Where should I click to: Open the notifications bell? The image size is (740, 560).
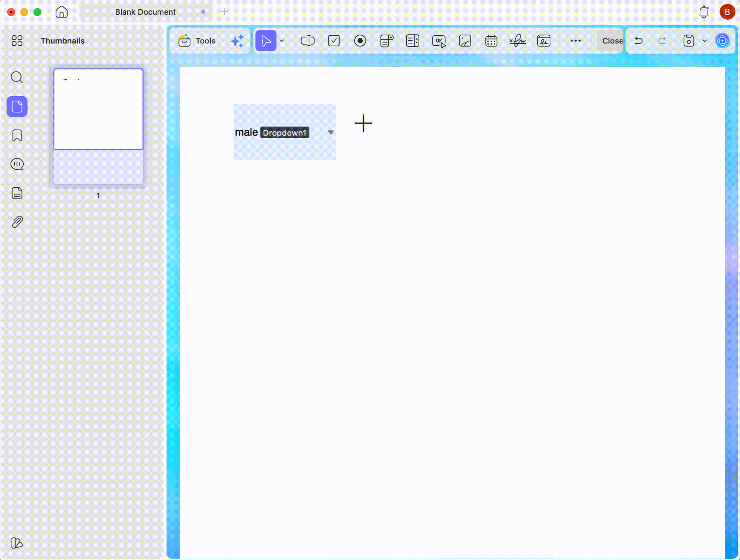(x=704, y=12)
